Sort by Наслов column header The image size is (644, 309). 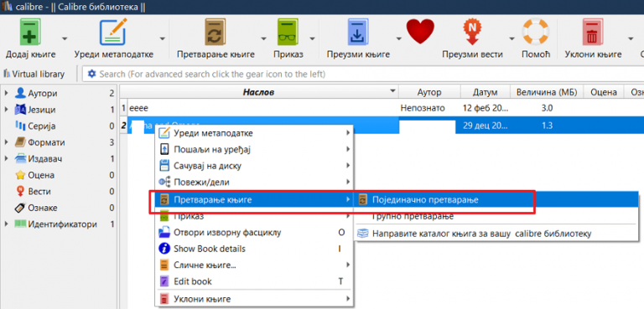click(259, 93)
